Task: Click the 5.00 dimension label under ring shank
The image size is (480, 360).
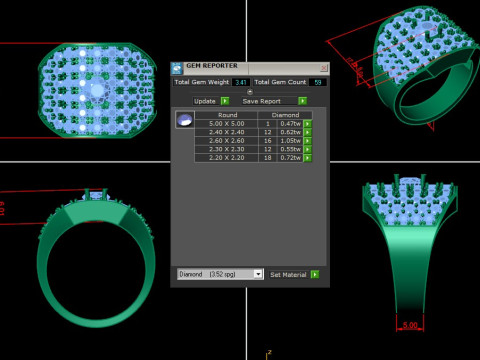Action: pyautogui.click(x=410, y=325)
